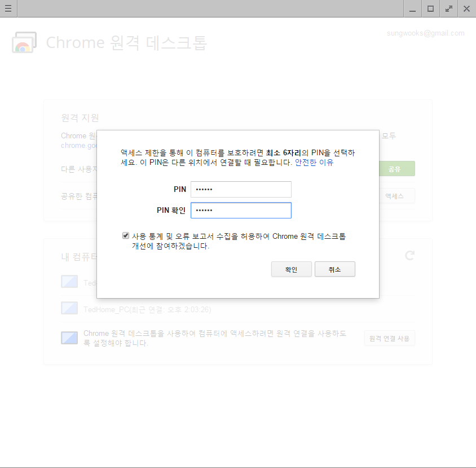Cancel the dialog with 취소 button
Image resolution: width=476 pixels, height=468 pixels.
(335, 269)
